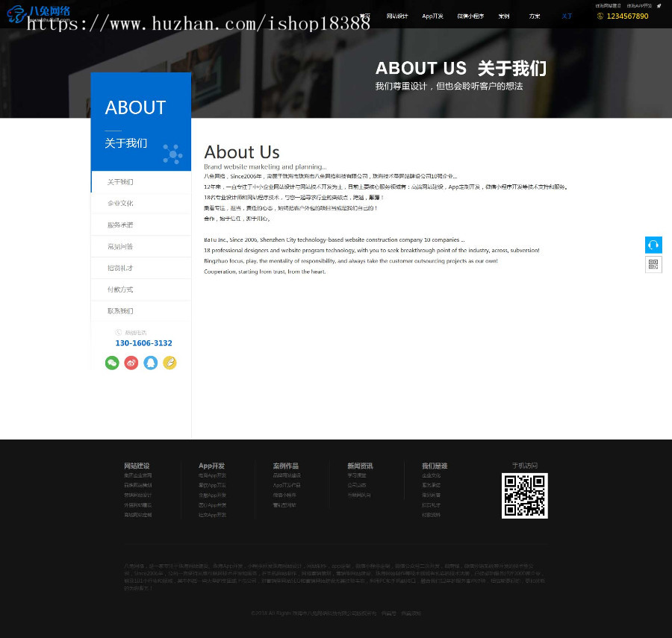This screenshot has width=672, height=638.
Task: Click the footer mobile-access QR code
Action: tap(525, 495)
